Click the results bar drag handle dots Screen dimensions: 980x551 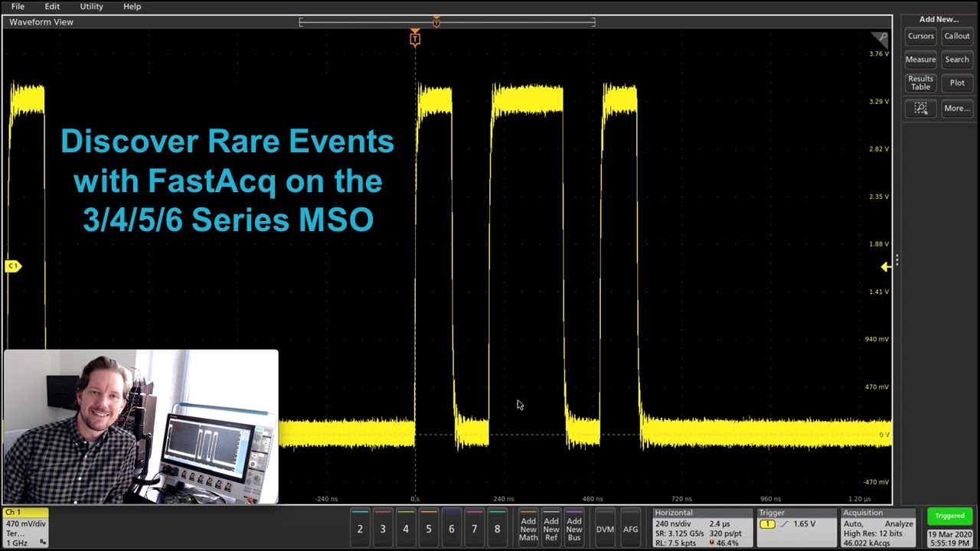(x=897, y=260)
